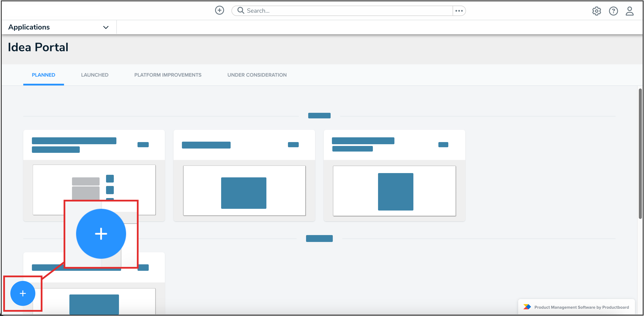Open the Platform Improvements tab

[x=167, y=75]
